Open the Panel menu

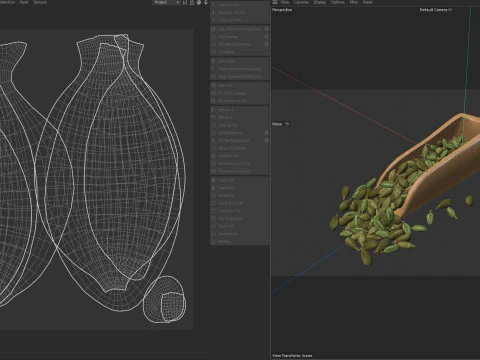[367, 2]
